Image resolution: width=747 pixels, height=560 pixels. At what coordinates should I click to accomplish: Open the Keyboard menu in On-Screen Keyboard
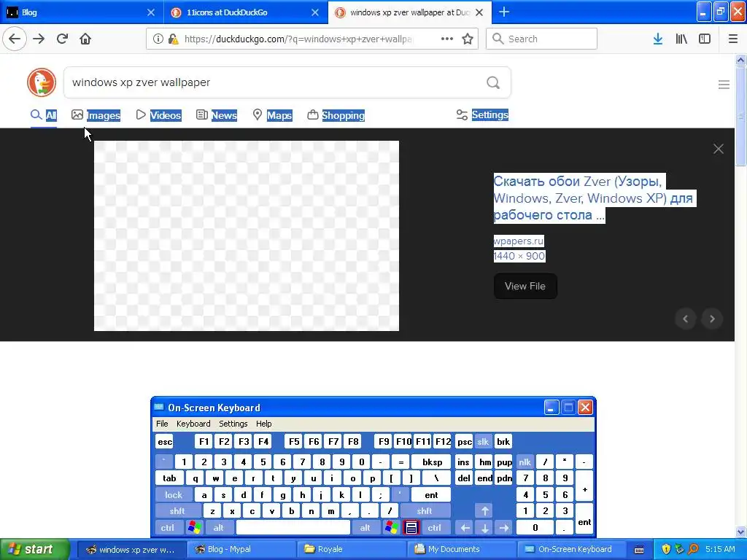(x=193, y=424)
